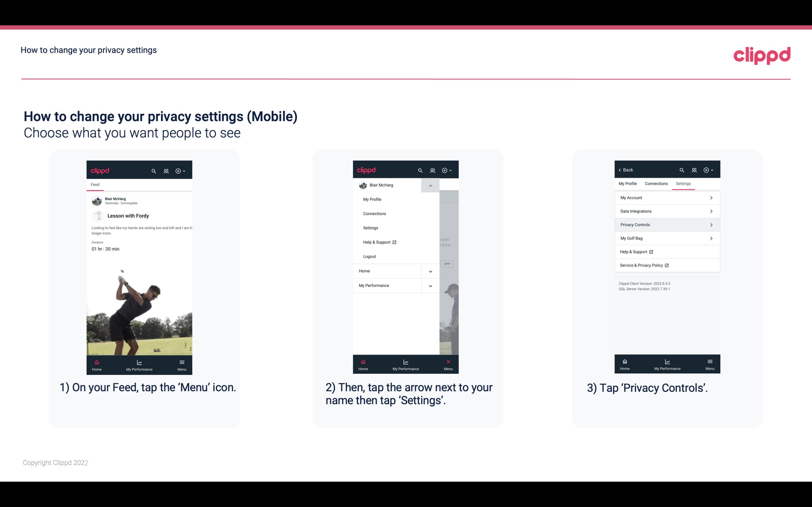This screenshot has width=812, height=507.
Task: Tap the Back arrow icon top left
Action: [621, 169]
